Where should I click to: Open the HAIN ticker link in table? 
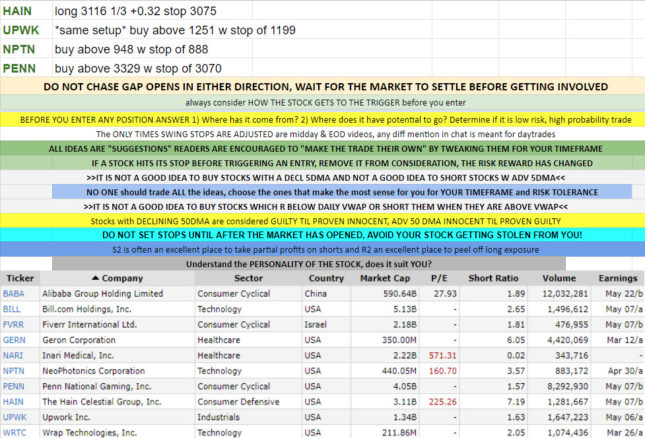13,402
